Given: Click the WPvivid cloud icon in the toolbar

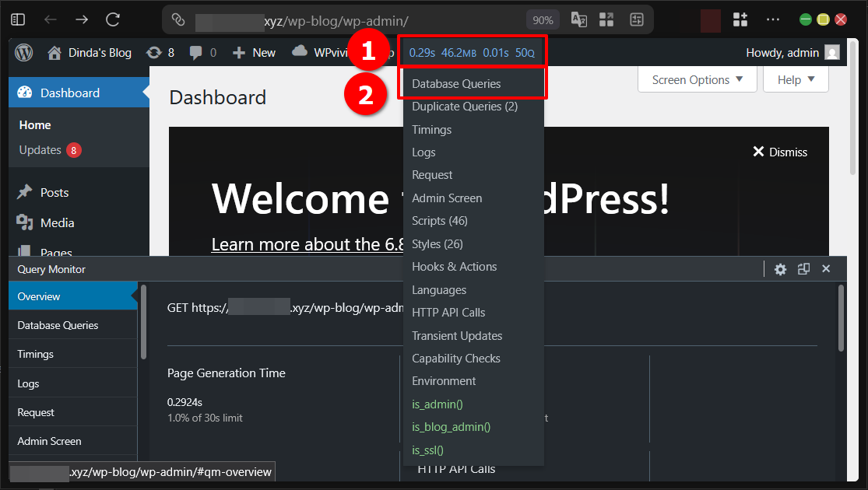Looking at the screenshot, I should [x=299, y=52].
